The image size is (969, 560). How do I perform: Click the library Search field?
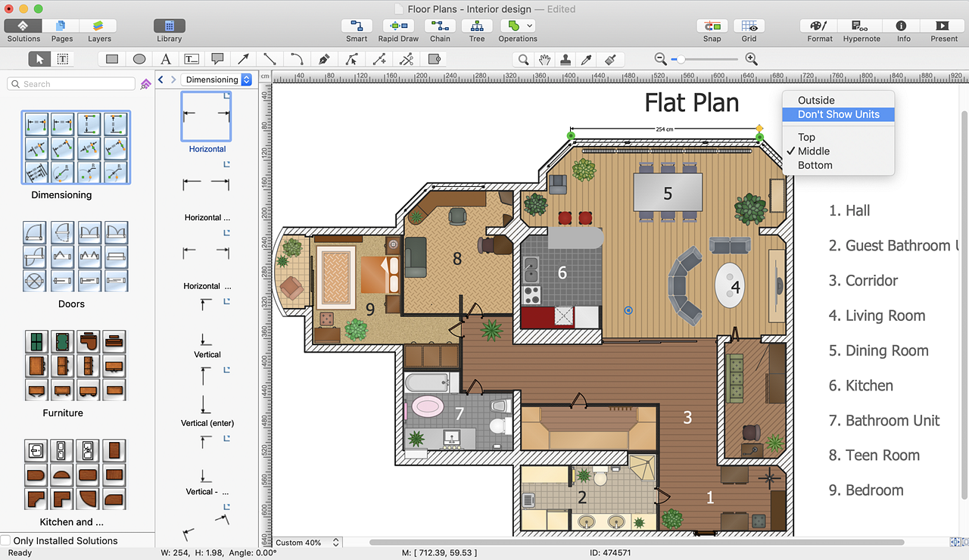click(x=71, y=84)
